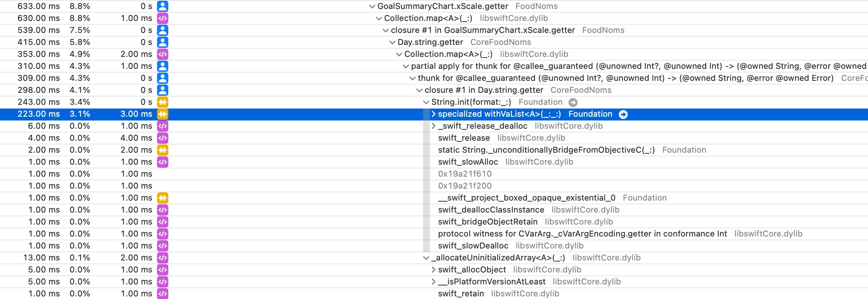Click framework icon on 243.00 ms row

point(163,102)
